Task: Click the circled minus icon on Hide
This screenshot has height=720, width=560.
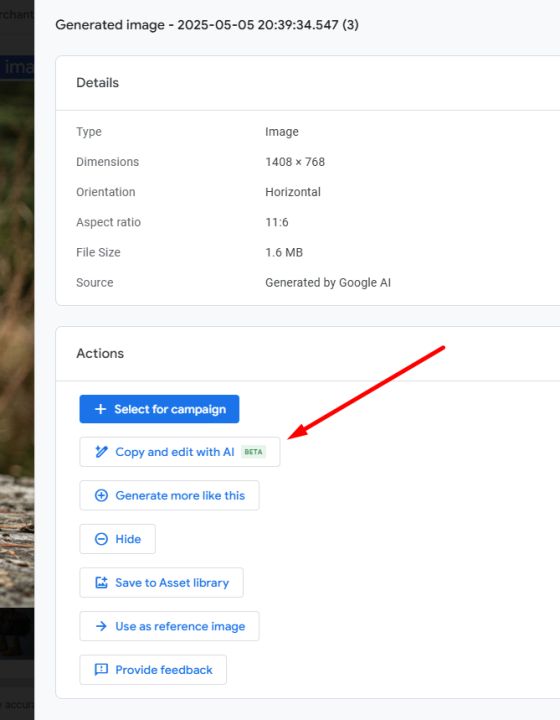Action: 101,539
